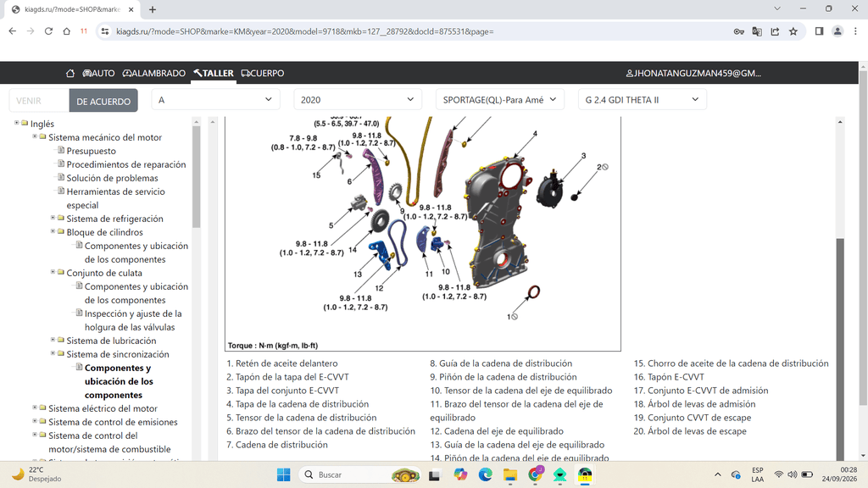Screen dimensions: 868x488
Task: Open the saved passwords key icon
Action: click(x=738, y=31)
